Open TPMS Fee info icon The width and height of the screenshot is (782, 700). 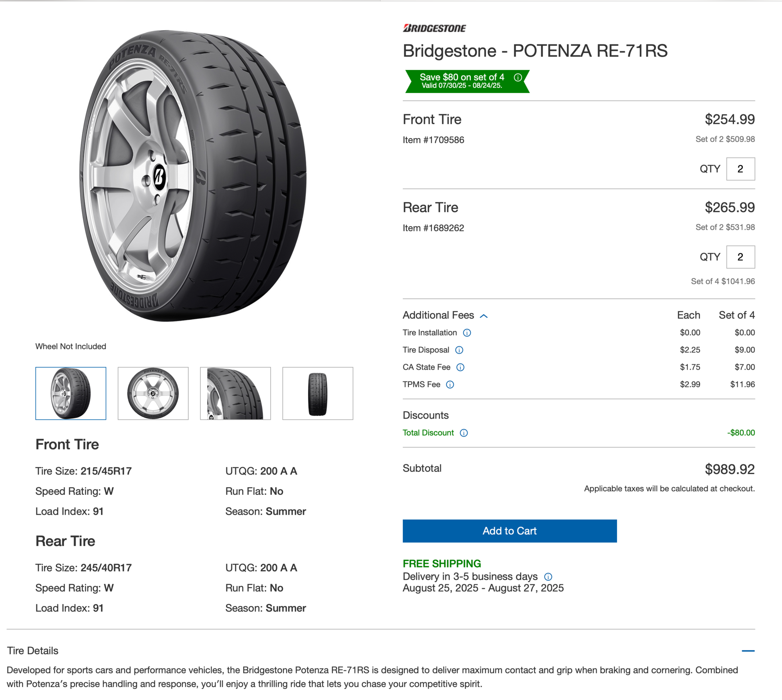coord(450,385)
